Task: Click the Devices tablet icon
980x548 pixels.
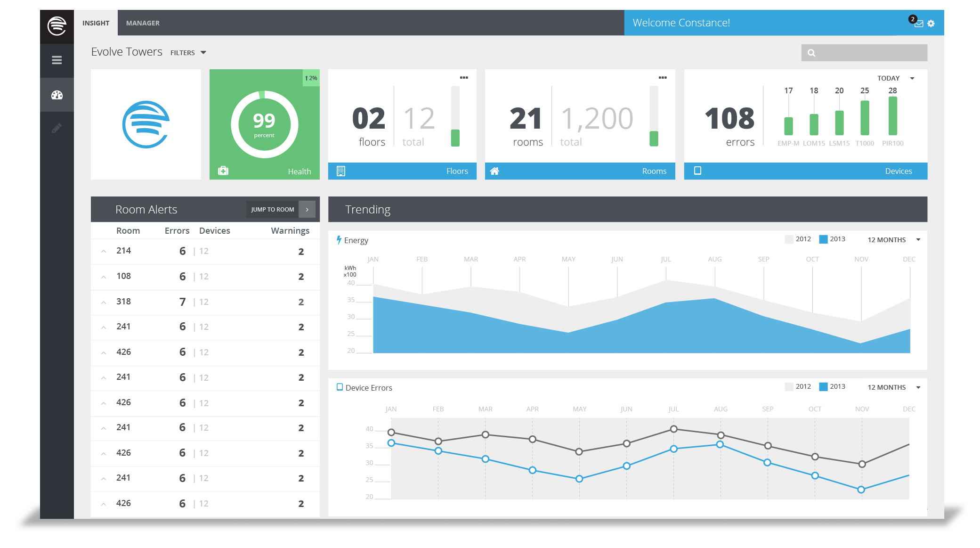Action: tap(697, 171)
